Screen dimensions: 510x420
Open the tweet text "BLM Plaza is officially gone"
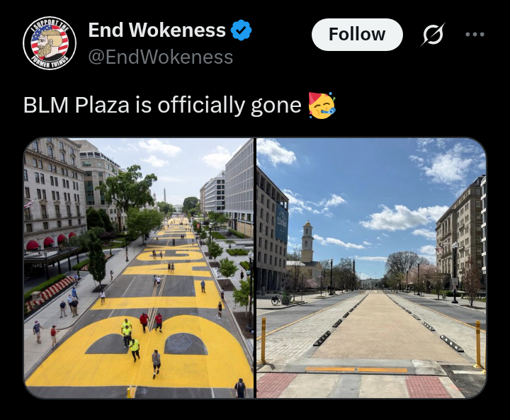[162, 106]
